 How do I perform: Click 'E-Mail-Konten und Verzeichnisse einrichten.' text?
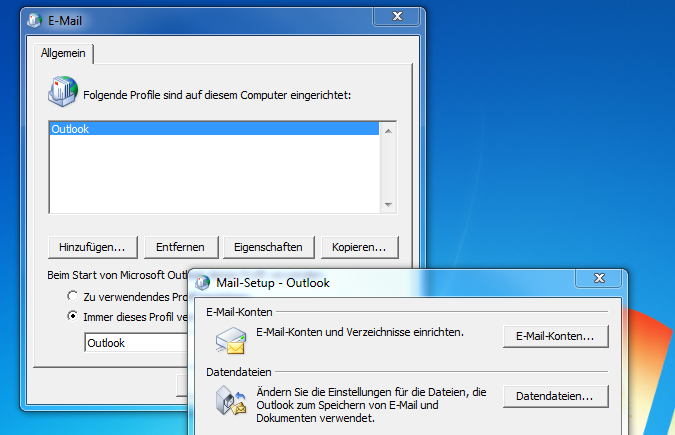click(360, 332)
